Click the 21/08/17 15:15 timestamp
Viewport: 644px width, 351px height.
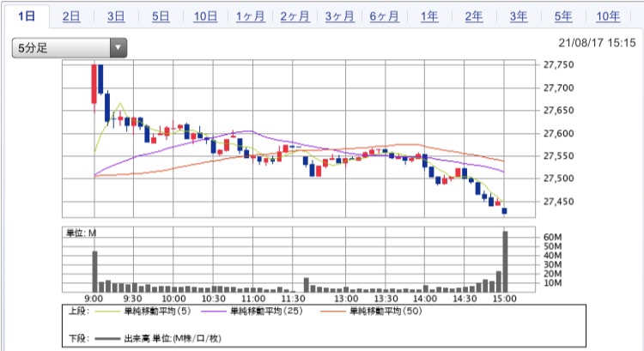pos(597,43)
